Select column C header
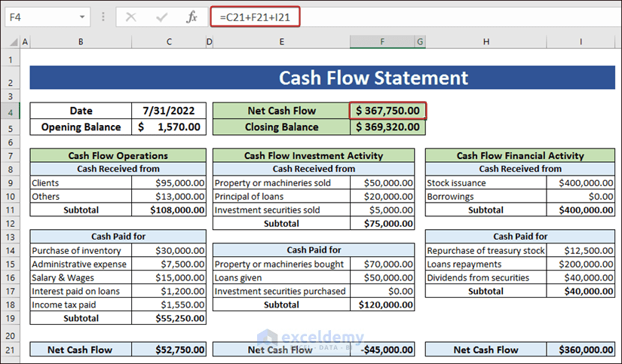This screenshot has height=364, width=622. [169, 41]
